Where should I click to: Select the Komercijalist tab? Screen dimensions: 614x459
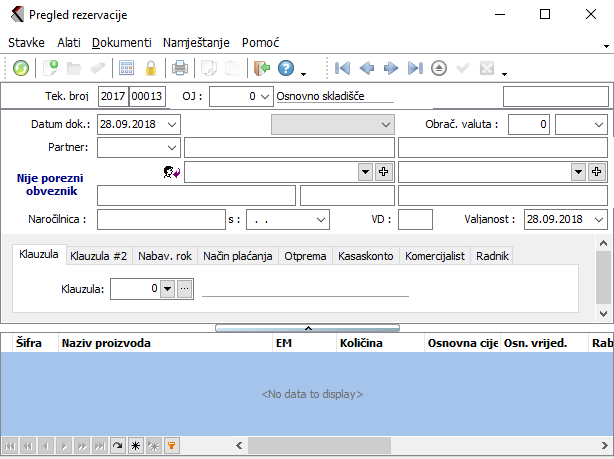pyautogui.click(x=435, y=256)
